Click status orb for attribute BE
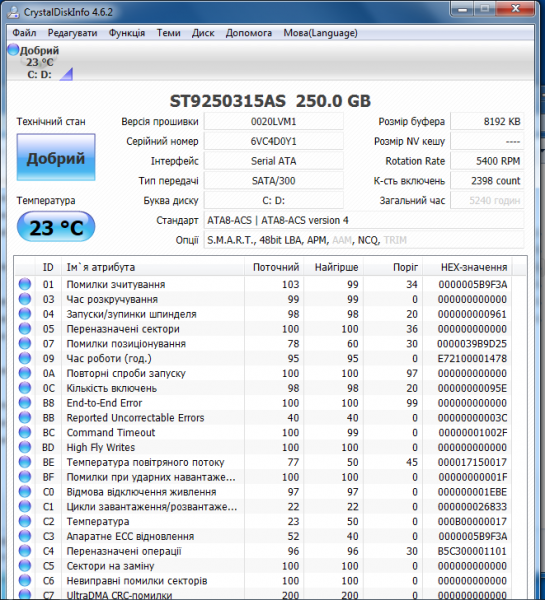Screen dimensions: 545x600 (x=25, y=462)
